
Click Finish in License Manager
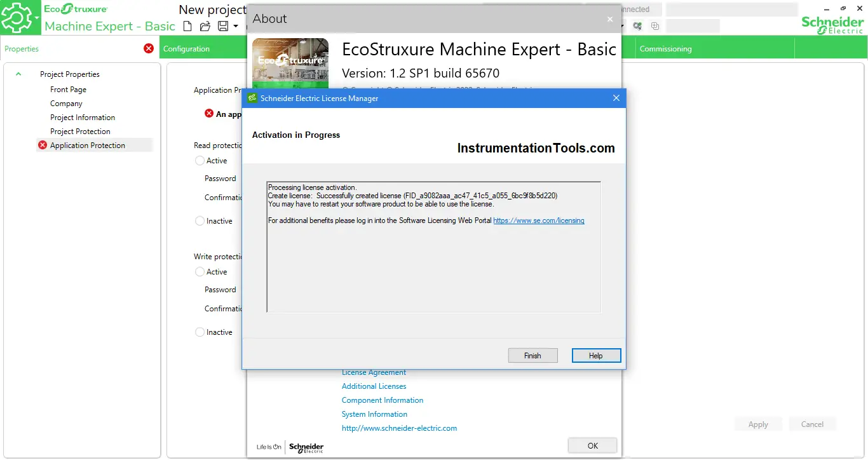532,356
